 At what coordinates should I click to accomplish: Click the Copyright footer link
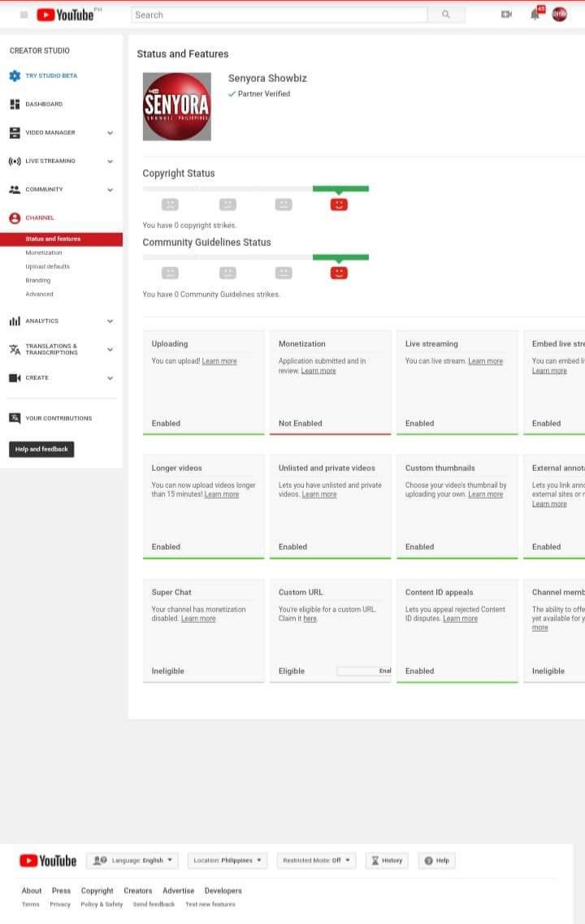tap(97, 891)
